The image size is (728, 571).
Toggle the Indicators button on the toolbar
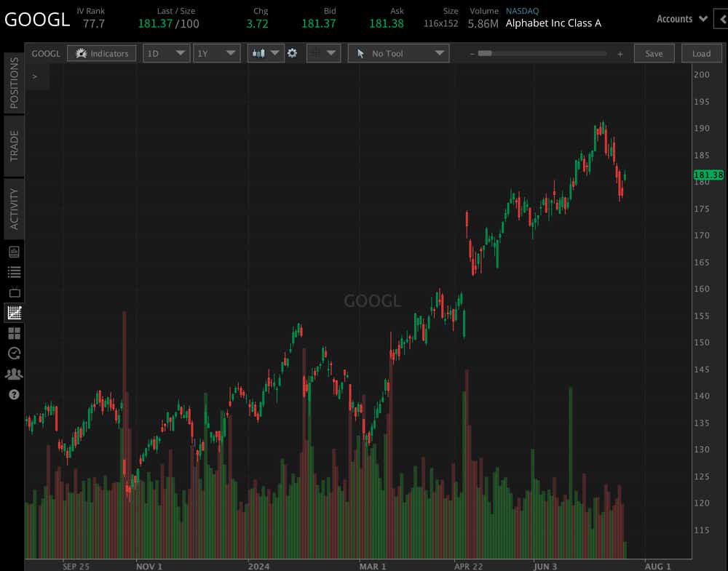[x=101, y=53]
